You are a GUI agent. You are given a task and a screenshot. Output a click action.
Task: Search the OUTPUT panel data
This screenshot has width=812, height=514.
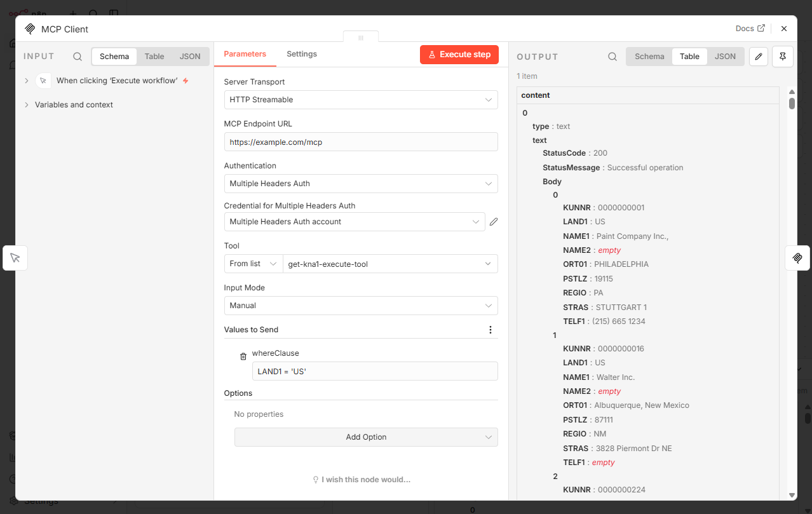[612, 57]
